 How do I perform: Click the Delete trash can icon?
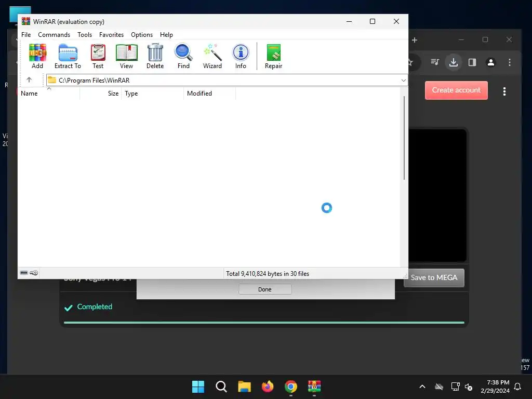[155, 56]
